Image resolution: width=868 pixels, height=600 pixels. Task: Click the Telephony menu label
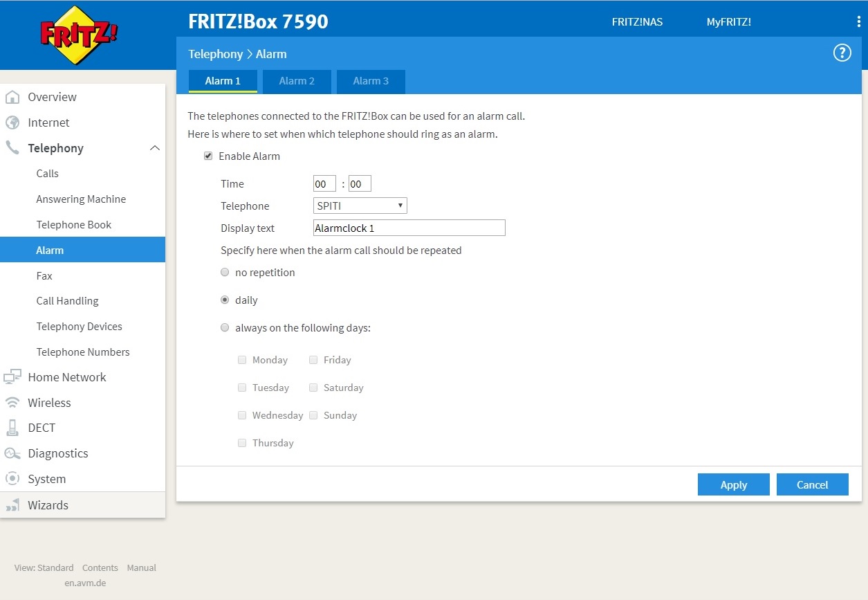(x=55, y=148)
